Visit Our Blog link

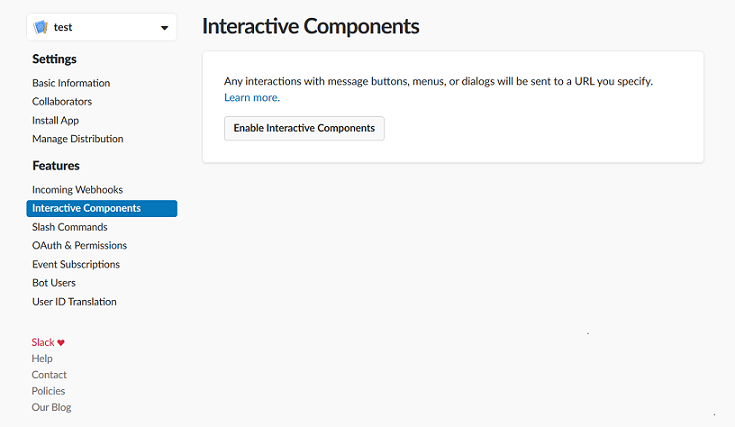51,407
